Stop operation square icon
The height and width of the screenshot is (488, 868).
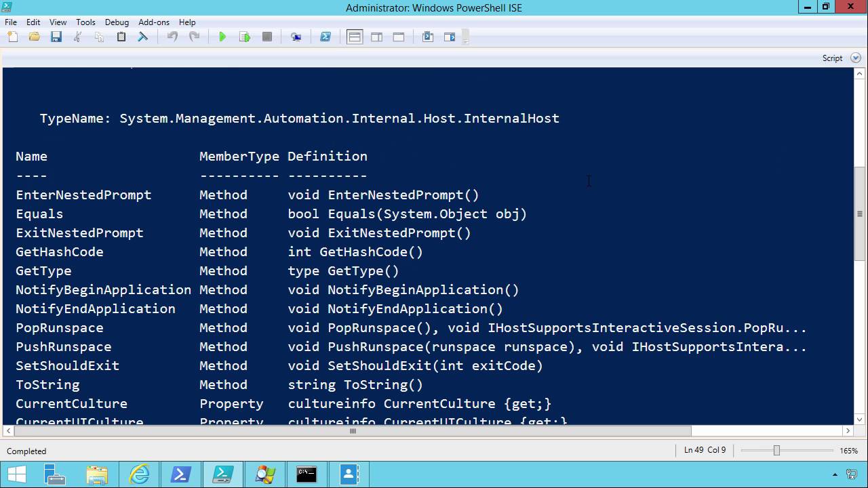(267, 37)
